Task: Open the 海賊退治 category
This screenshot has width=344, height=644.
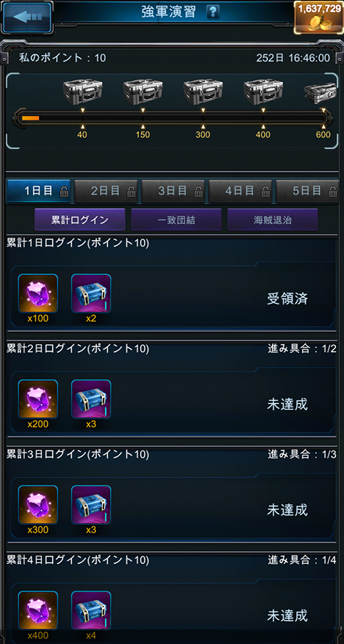Action: [273, 220]
